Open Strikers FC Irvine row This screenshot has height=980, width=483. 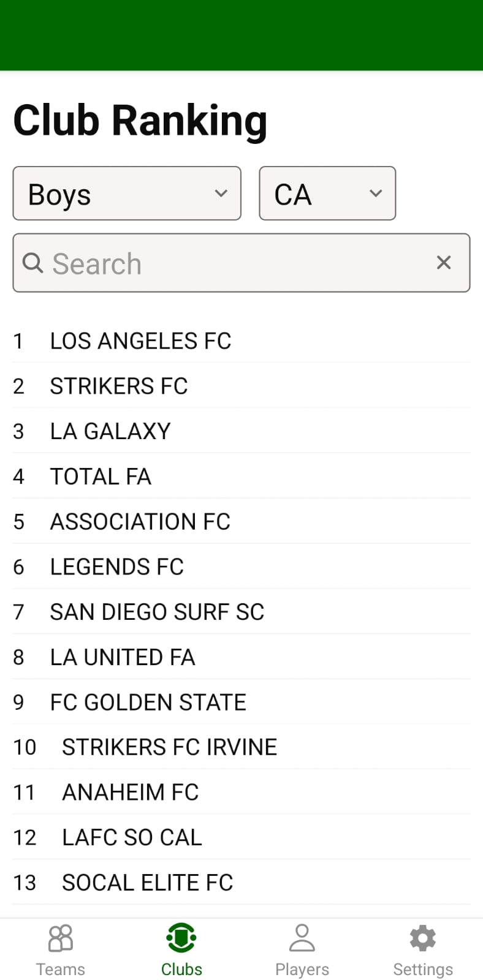(x=169, y=747)
